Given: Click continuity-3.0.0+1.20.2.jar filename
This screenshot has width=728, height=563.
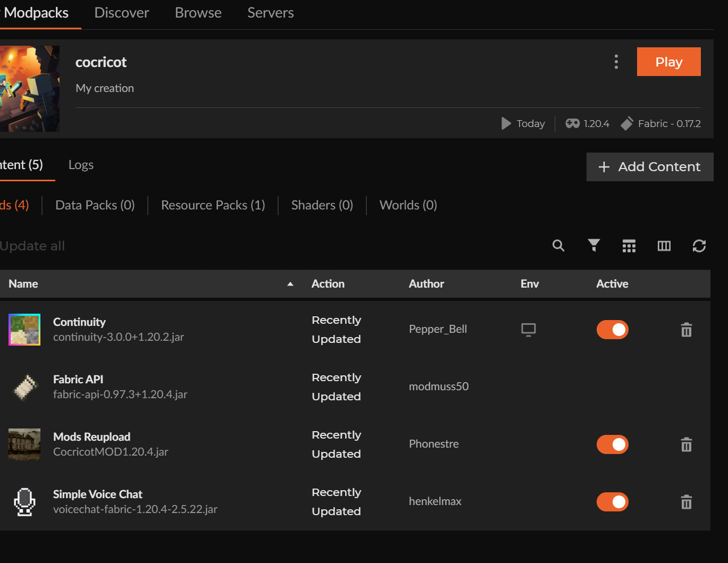Looking at the screenshot, I should pos(119,337).
